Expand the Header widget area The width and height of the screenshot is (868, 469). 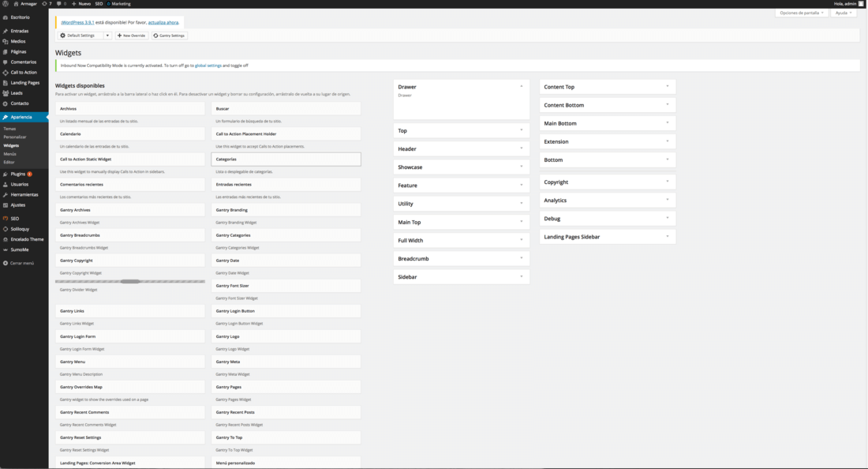pos(521,148)
